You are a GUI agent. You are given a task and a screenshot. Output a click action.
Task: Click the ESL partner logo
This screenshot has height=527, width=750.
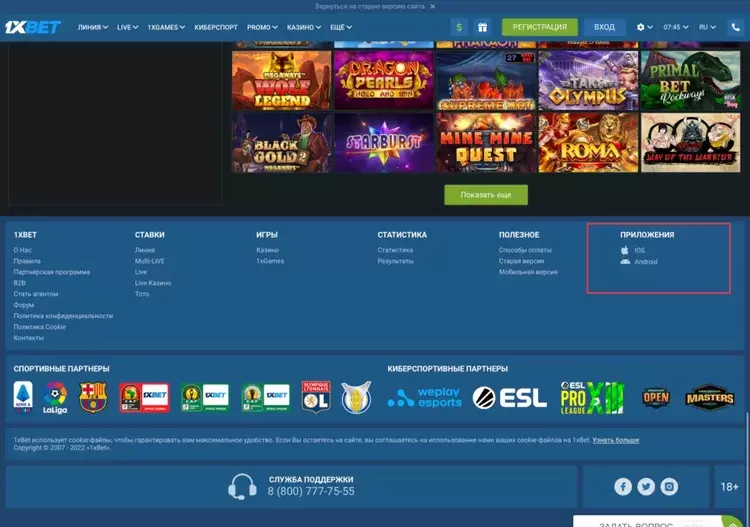pyautogui.click(x=509, y=398)
